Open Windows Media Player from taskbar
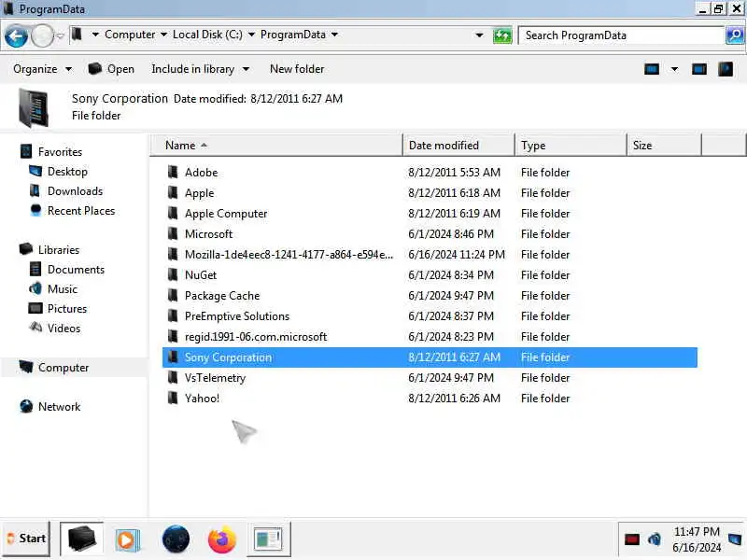This screenshot has width=747, height=560. (127, 539)
